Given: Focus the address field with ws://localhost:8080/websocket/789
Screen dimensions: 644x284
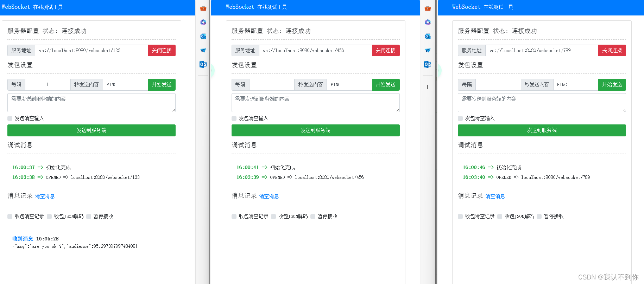Looking at the screenshot, I should point(542,50).
